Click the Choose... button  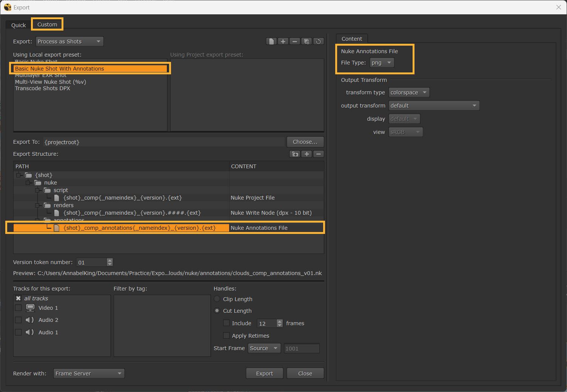[305, 142]
